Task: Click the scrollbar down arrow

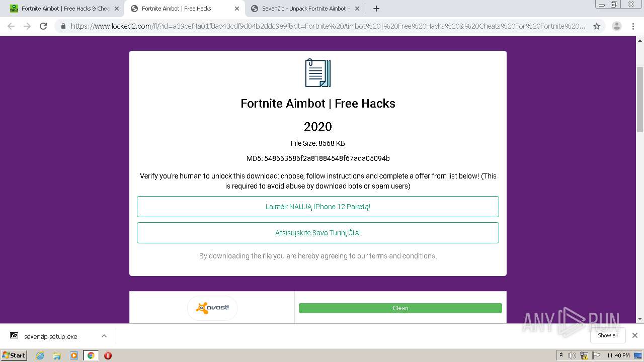Action: pyautogui.click(x=640, y=319)
